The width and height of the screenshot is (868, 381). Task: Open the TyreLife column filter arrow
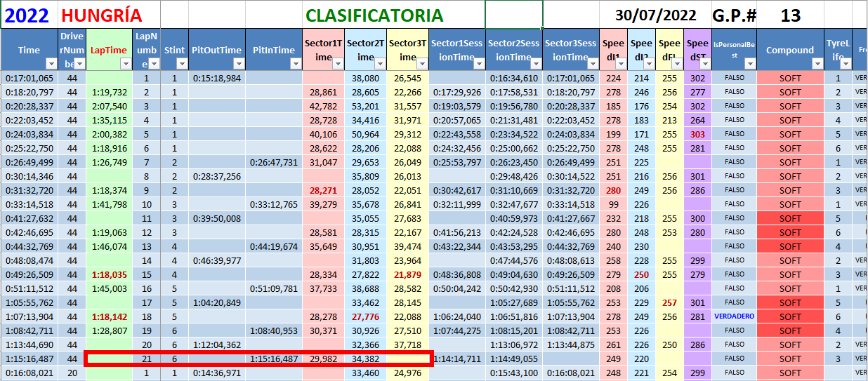click(x=845, y=64)
